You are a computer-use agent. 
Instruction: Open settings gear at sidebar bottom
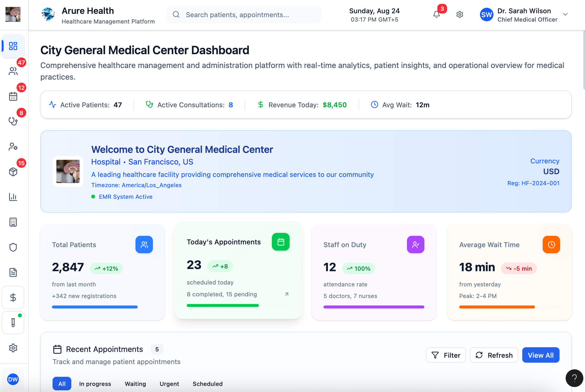pyautogui.click(x=13, y=348)
